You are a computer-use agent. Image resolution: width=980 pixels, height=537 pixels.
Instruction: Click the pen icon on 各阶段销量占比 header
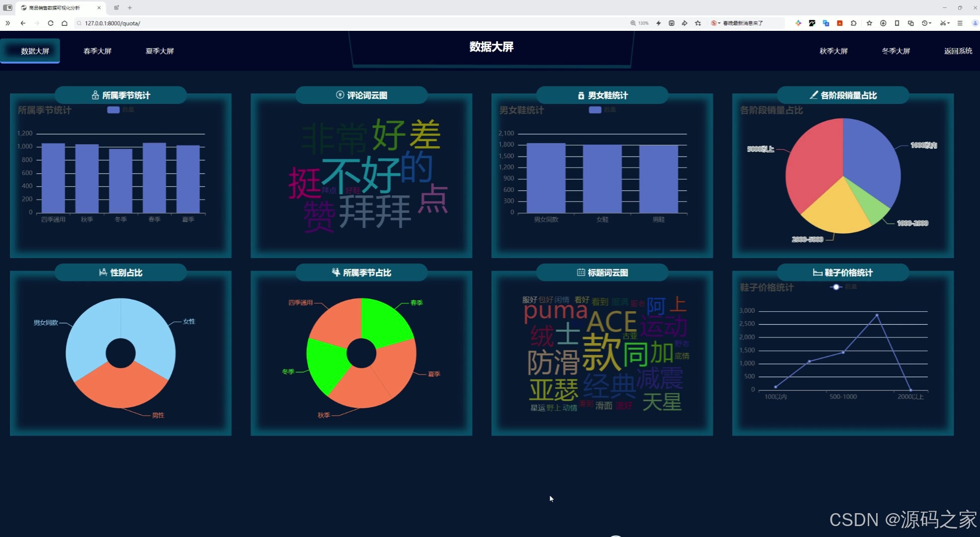[x=813, y=95]
